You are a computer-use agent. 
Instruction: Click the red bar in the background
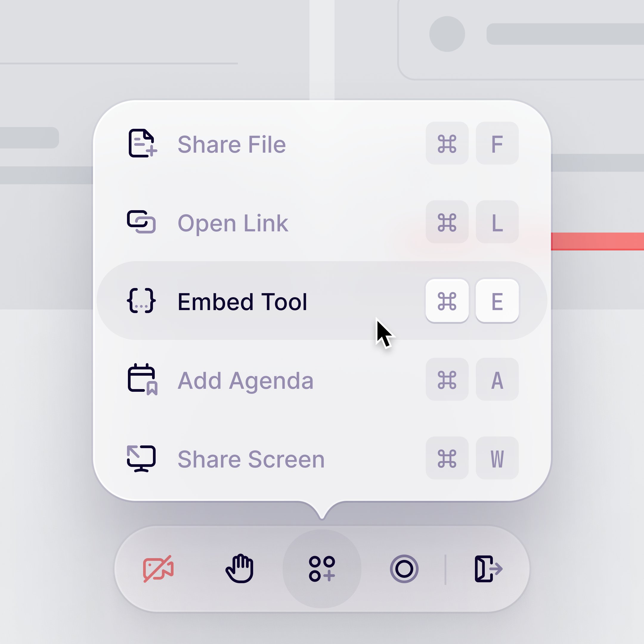[597, 241]
